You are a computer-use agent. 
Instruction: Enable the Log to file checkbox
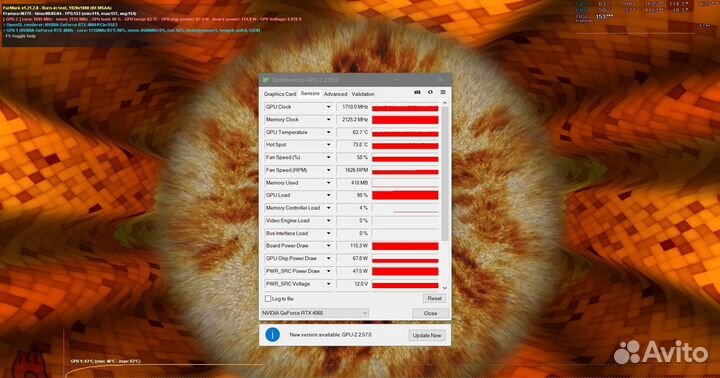tap(268, 299)
